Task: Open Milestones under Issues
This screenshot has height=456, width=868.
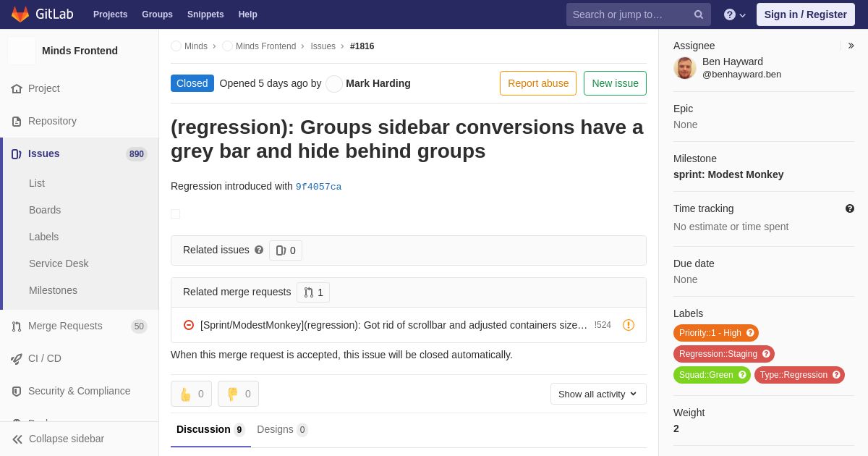Action: coord(53,290)
